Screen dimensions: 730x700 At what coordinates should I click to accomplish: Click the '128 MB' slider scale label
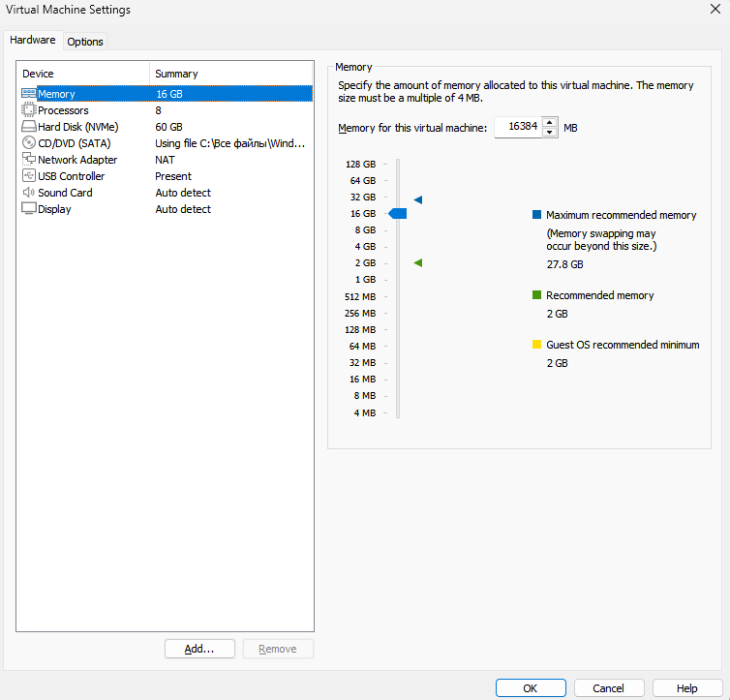coord(360,330)
